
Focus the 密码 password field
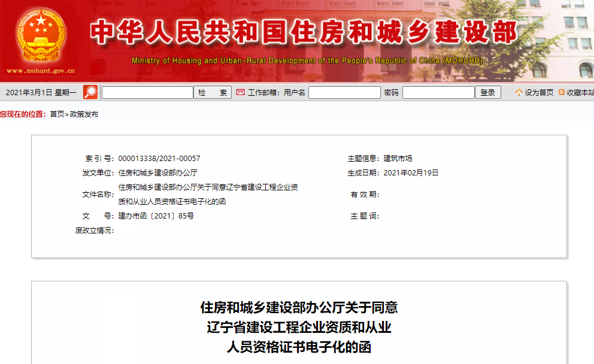tap(438, 92)
